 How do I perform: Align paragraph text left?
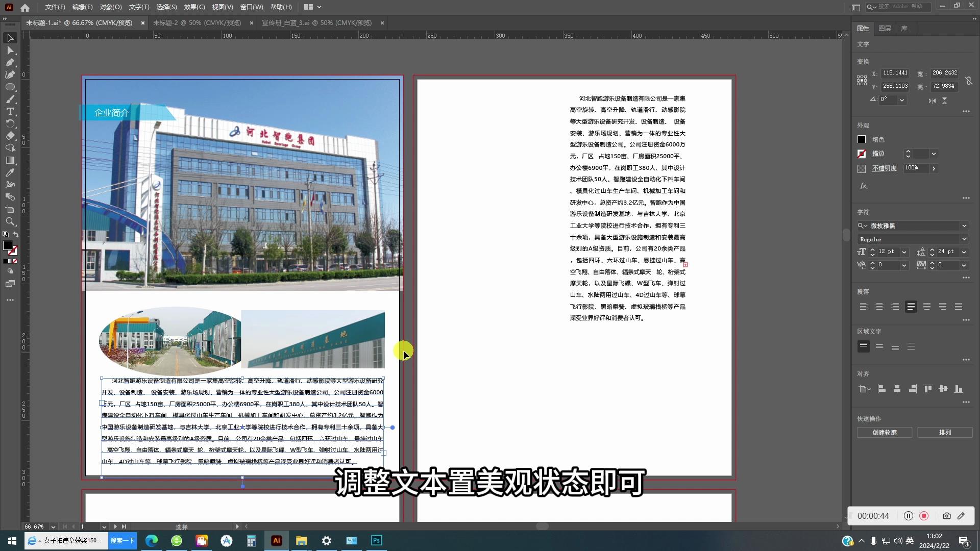864,307
